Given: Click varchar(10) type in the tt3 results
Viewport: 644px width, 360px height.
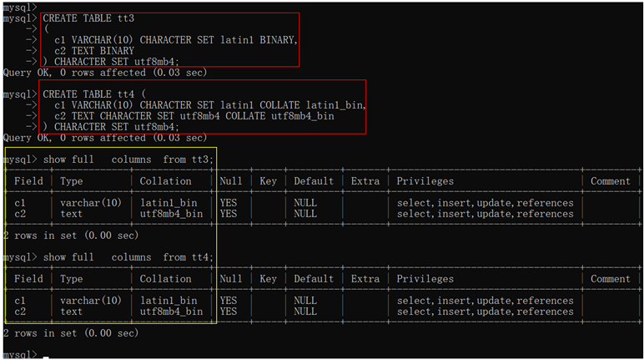Looking at the screenshot, I should (x=91, y=203).
